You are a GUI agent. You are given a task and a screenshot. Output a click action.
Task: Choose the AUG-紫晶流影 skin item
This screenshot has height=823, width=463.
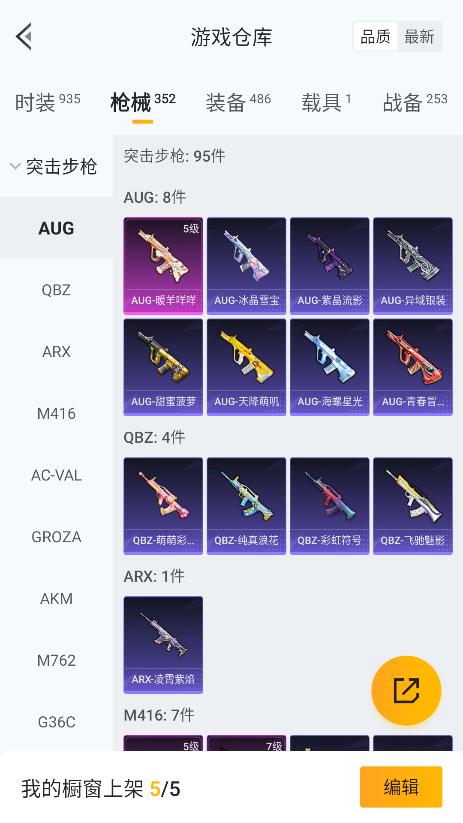pyautogui.click(x=330, y=266)
